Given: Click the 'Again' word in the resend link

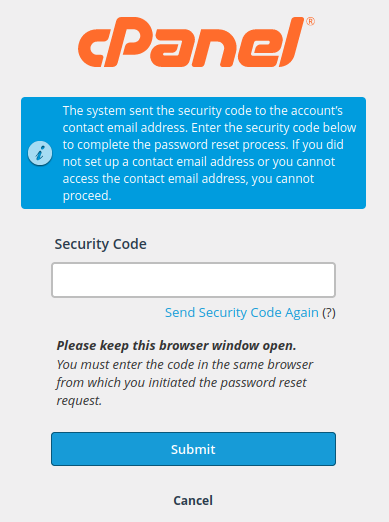Looking at the screenshot, I should click(x=302, y=313).
